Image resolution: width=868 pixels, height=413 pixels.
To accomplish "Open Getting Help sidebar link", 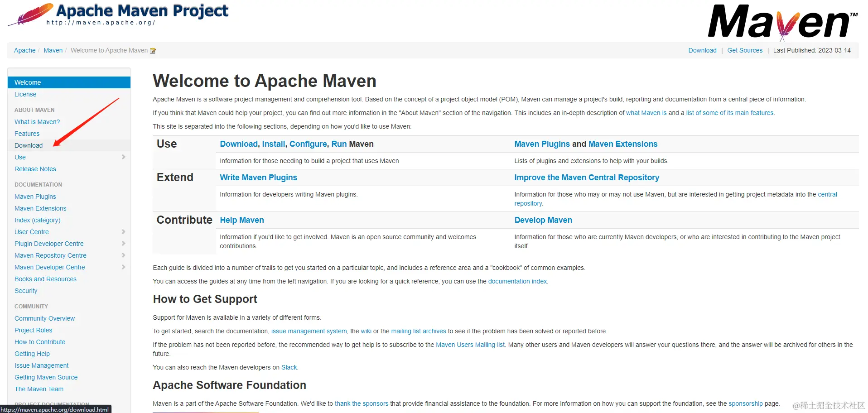I will click(32, 354).
